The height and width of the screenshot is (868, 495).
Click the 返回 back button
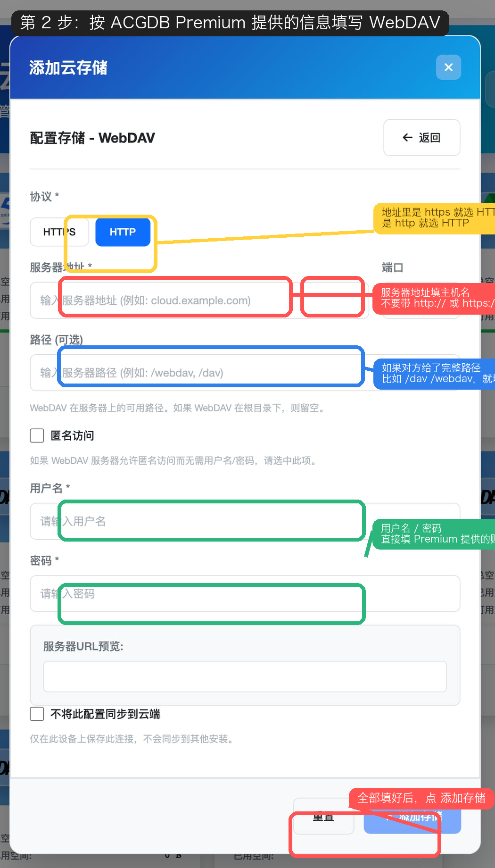[421, 138]
